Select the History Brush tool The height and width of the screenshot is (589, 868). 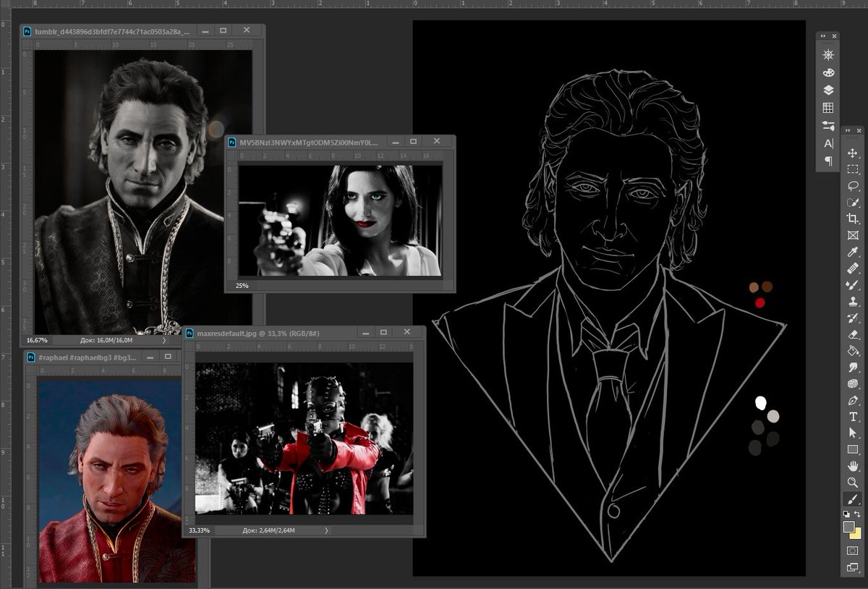pos(852,318)
